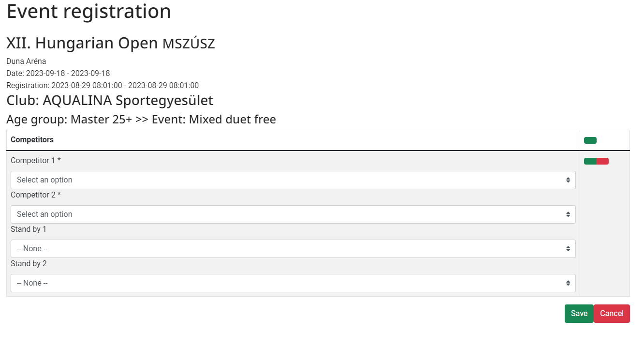Click the Stand by 2 label
Image resolution: width=644 pixels, height=348 pixels.
29,264
